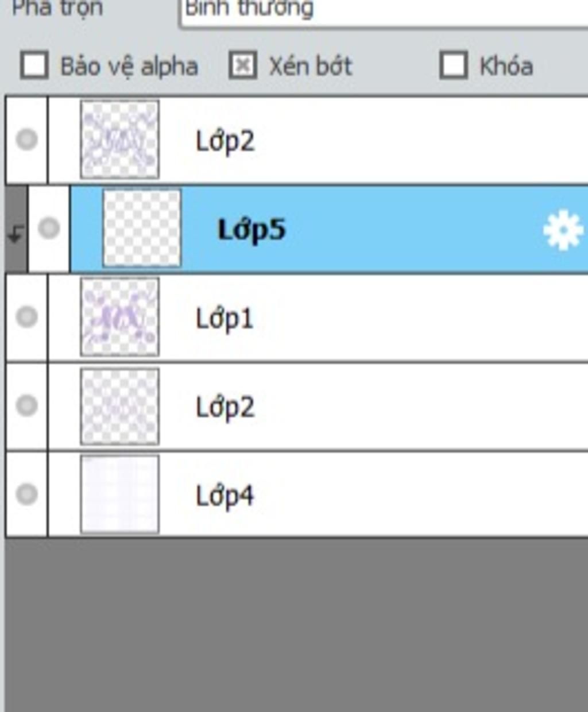This screenshot has width=588, height=712.
Task: Select the Lớp4 layer
Action: (x=225, y=496)
